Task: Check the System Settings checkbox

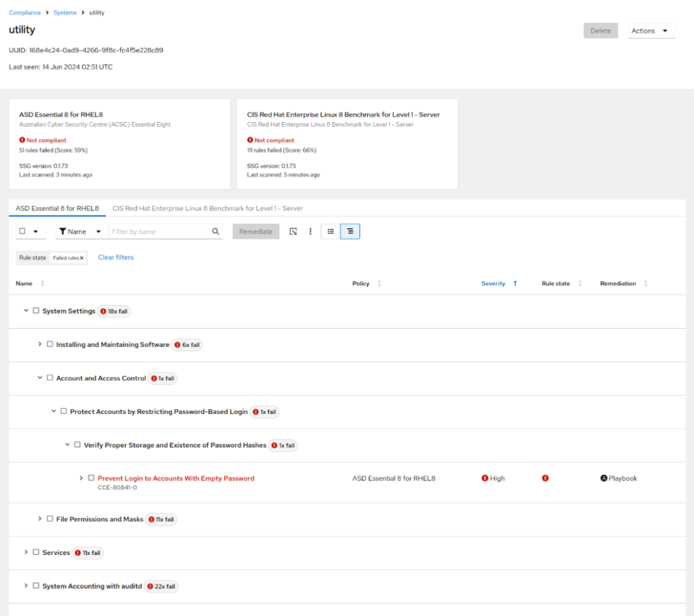Action: (37, 310)
